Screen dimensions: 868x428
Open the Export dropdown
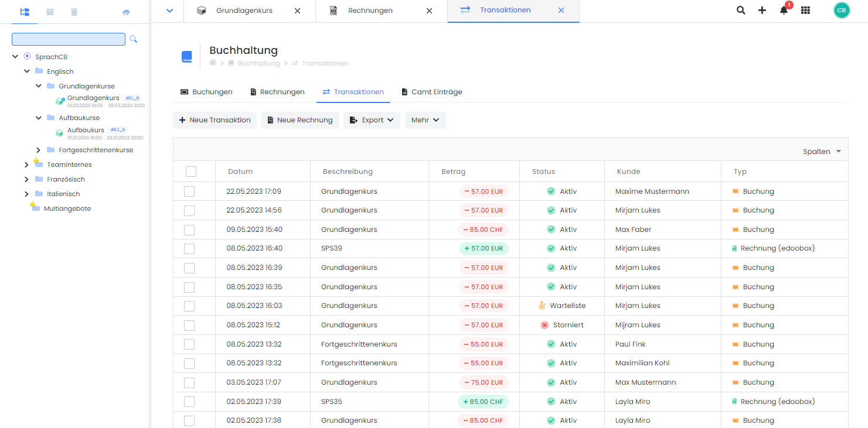pos(372,120)
